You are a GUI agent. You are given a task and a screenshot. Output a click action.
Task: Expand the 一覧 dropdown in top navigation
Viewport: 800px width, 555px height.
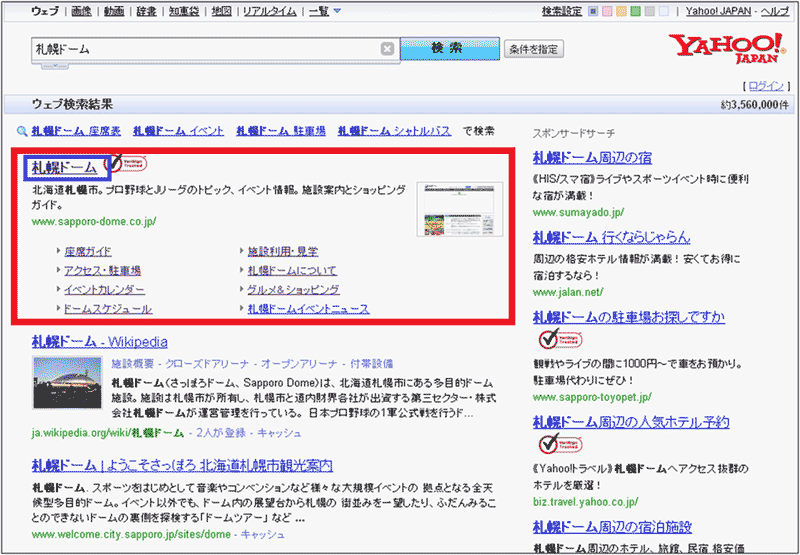[x=324, y=12]
